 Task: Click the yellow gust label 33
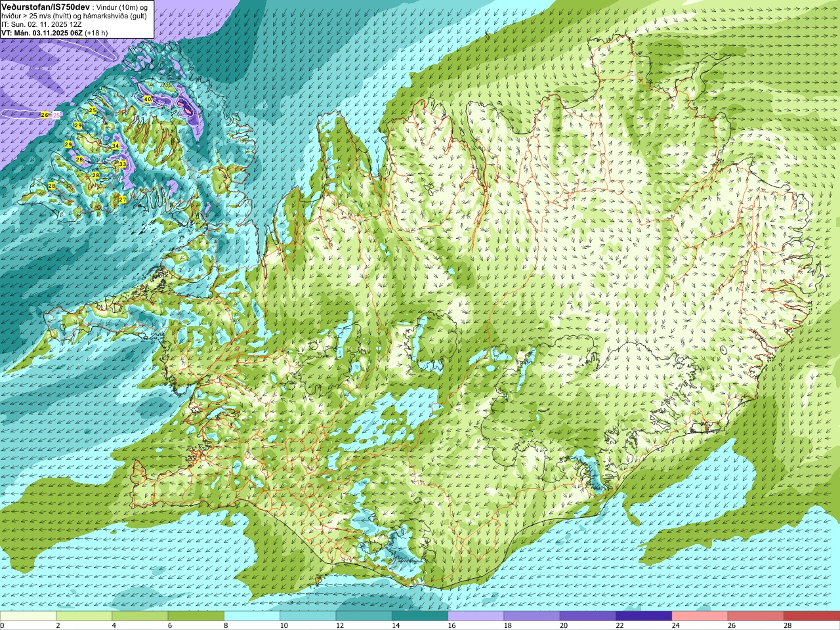coord(122,164)
